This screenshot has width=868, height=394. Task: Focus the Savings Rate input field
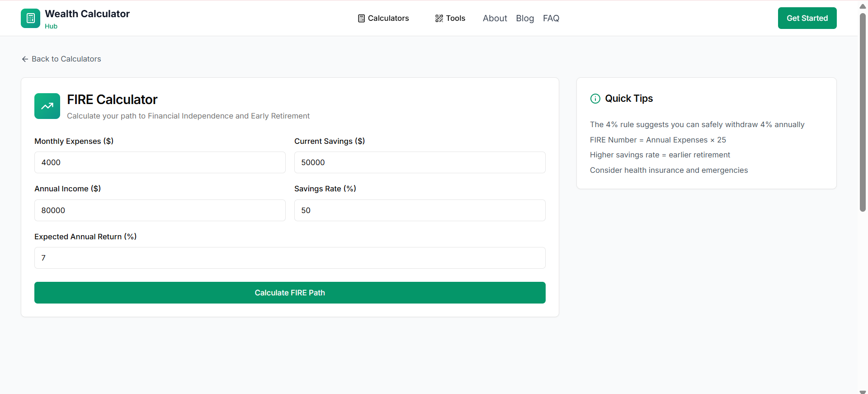point(420,210)
